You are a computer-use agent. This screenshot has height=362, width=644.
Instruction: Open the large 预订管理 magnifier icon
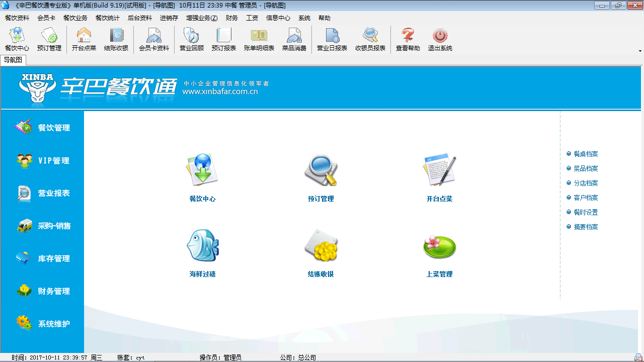321,170
